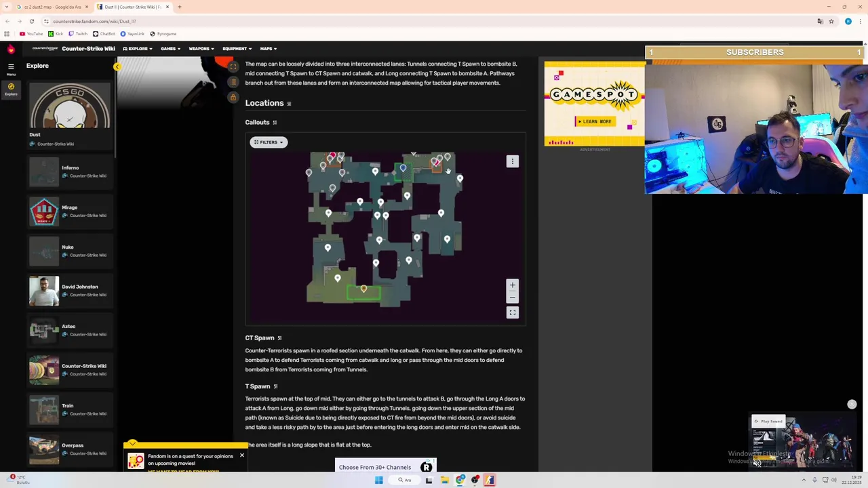Open Twitch bookmark
Viewport: 868px width, 488px height.
78,34
